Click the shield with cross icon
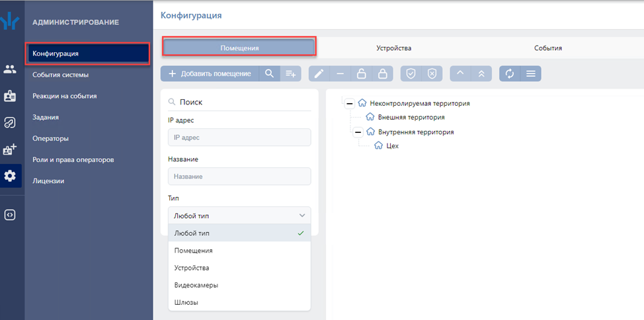The height and width of the screenshot is (320, 644). coord(432,73)
